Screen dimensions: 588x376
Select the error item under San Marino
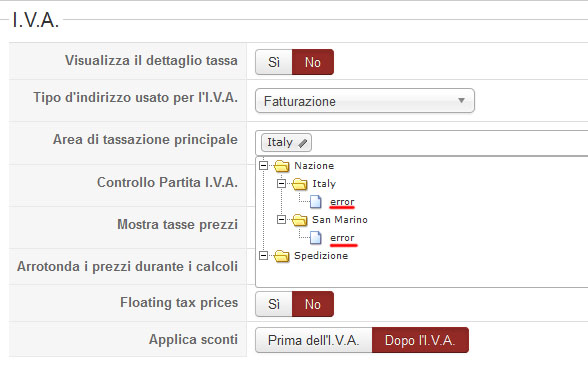tap(342, 238)
